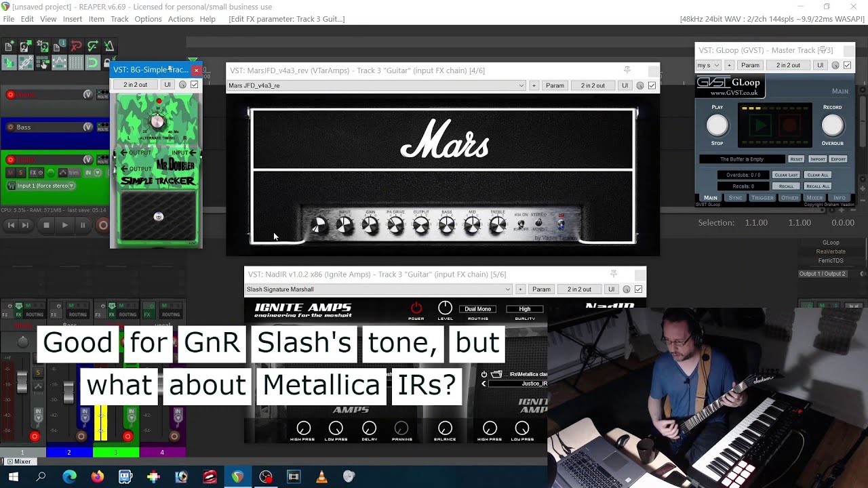The width and height of the screenshot is (868, 488).
Task: Open the Actions menu
Action: [180, 19]
